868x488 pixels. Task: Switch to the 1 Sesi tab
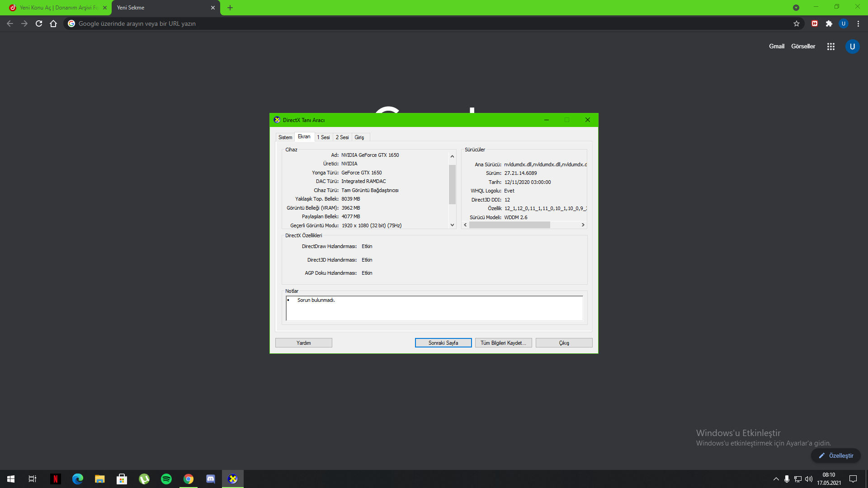tap(323, 137)
